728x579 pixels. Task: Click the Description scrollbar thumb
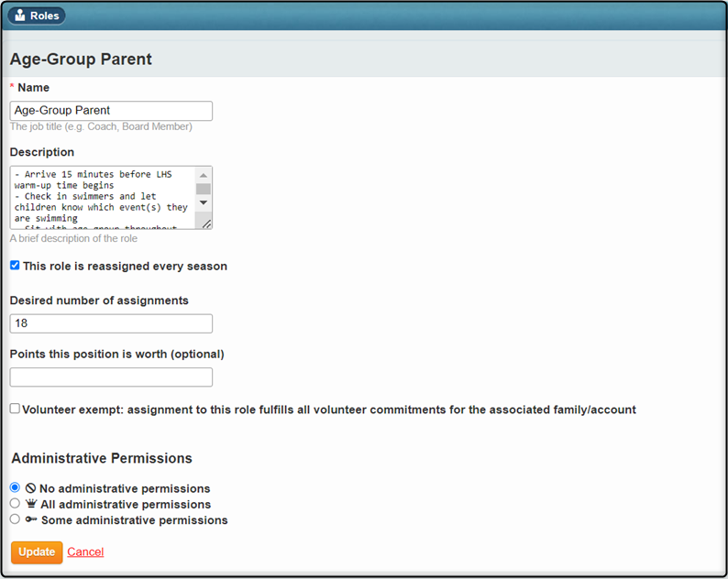pos(204,189)
